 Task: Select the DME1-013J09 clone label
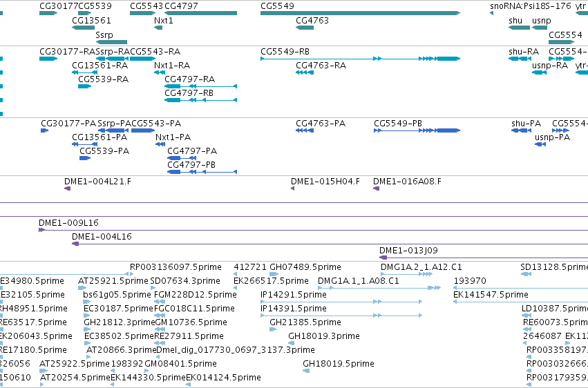[x=409, y=250]
